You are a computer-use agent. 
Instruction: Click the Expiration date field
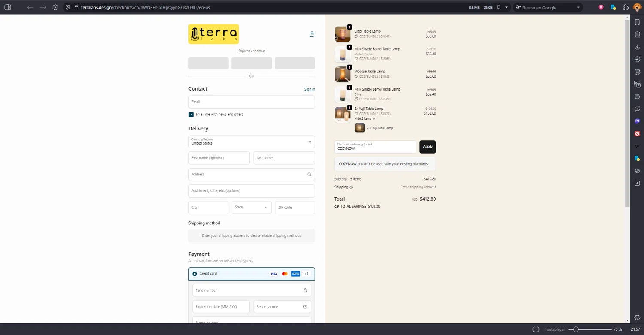pyautogui.click(x=221, y=307)
